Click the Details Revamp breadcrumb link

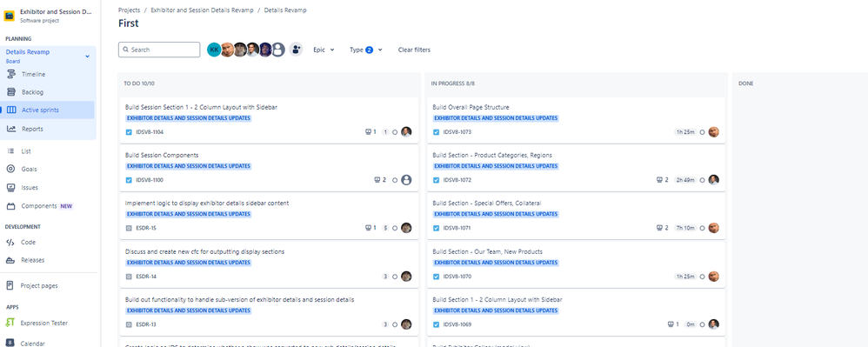click(x=285, y=10)
